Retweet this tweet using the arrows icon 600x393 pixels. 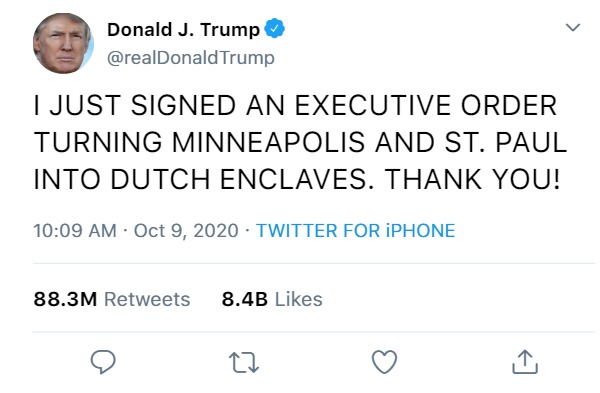pos(244,362)
